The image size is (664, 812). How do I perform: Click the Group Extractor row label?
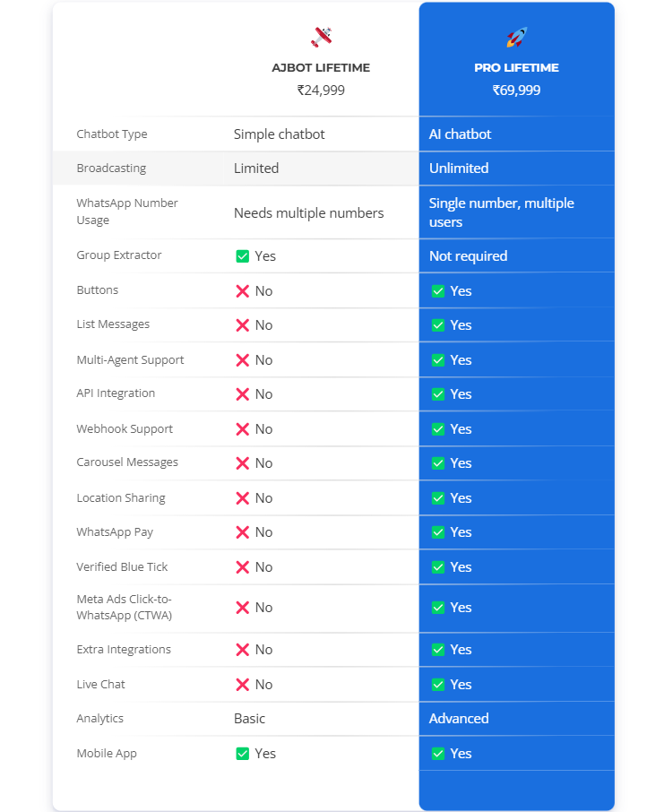tap(119, 255)
